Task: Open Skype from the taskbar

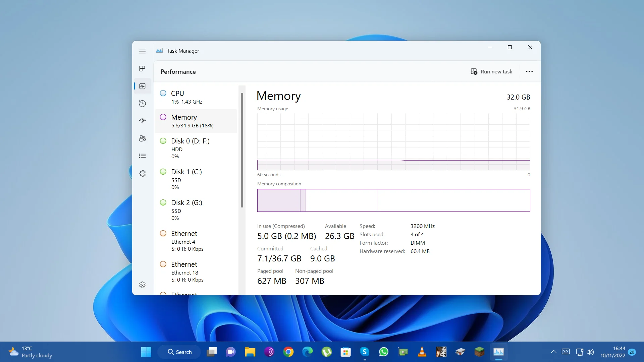Action: tap(365, 352)
